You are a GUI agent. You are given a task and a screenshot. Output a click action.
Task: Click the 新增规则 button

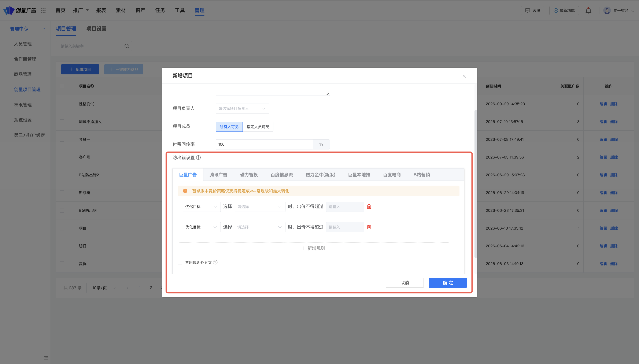[313, 248]
